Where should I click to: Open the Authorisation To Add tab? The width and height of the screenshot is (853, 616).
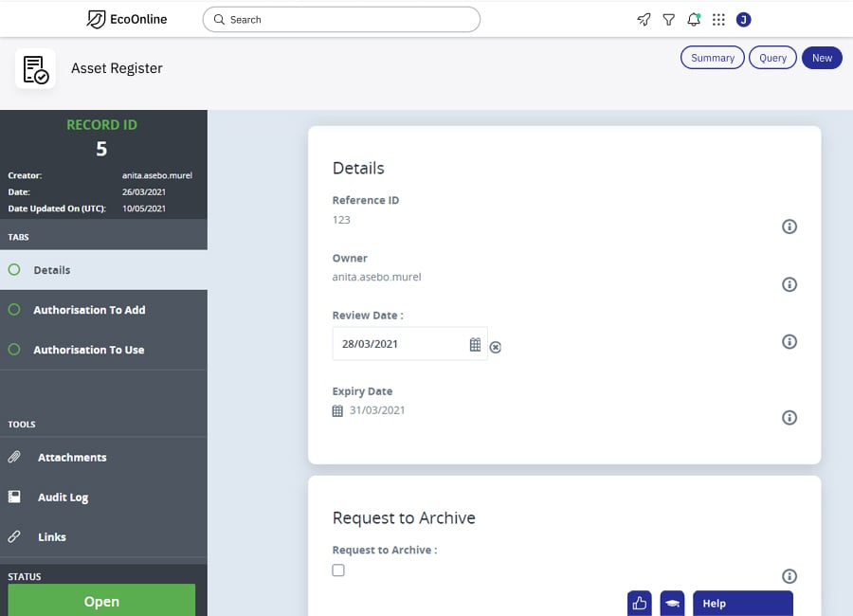point(103,310)
